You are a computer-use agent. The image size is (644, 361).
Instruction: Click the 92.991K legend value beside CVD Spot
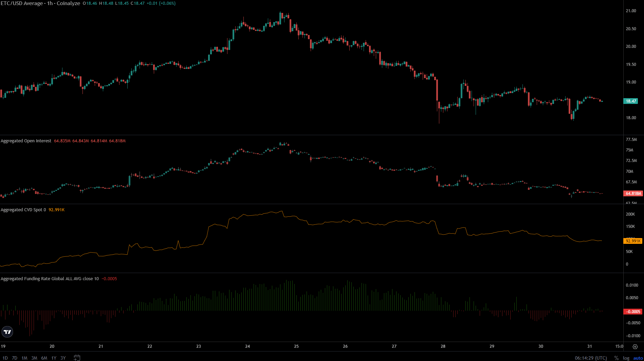57,210
